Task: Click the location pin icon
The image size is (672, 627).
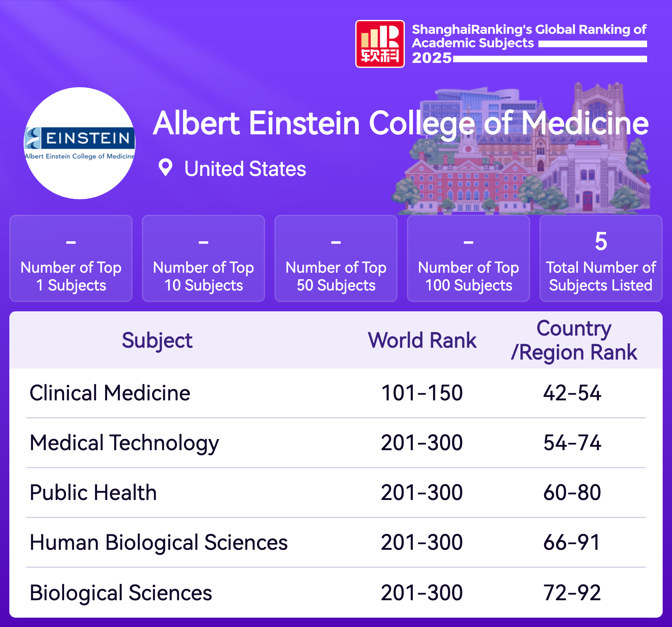Action: (165, 167)
